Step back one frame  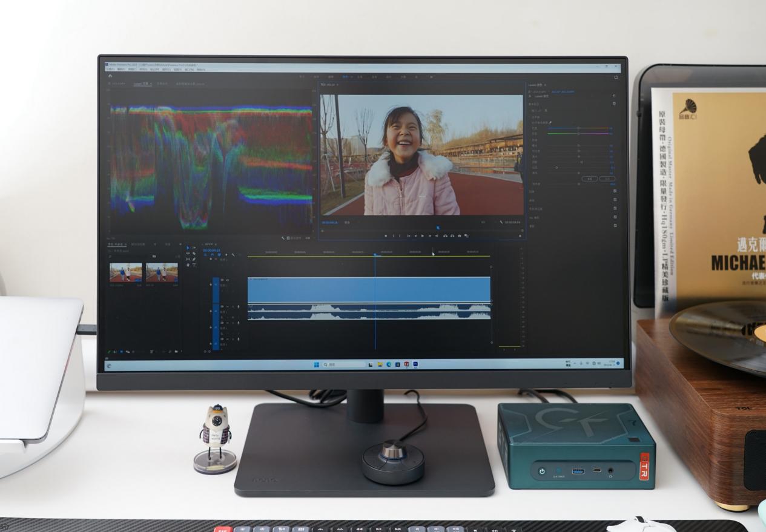pos(416,235)
